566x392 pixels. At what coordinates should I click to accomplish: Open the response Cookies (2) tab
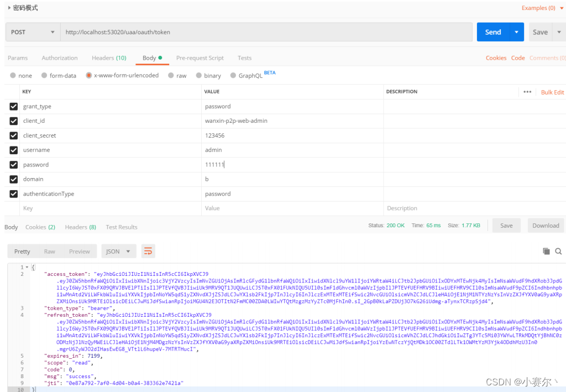40,227
